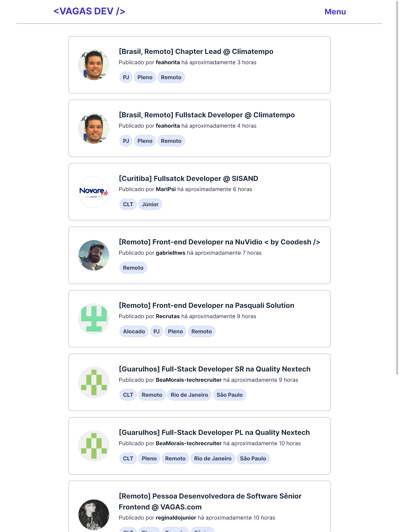
Task: Click the Novare RH logo avatar
Action: tap(94, 192)
